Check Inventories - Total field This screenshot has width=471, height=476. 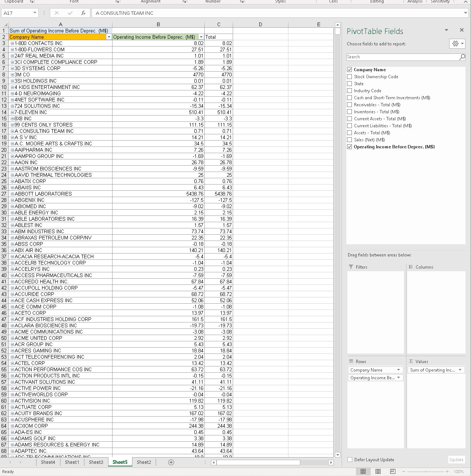[x=350, y=112]
